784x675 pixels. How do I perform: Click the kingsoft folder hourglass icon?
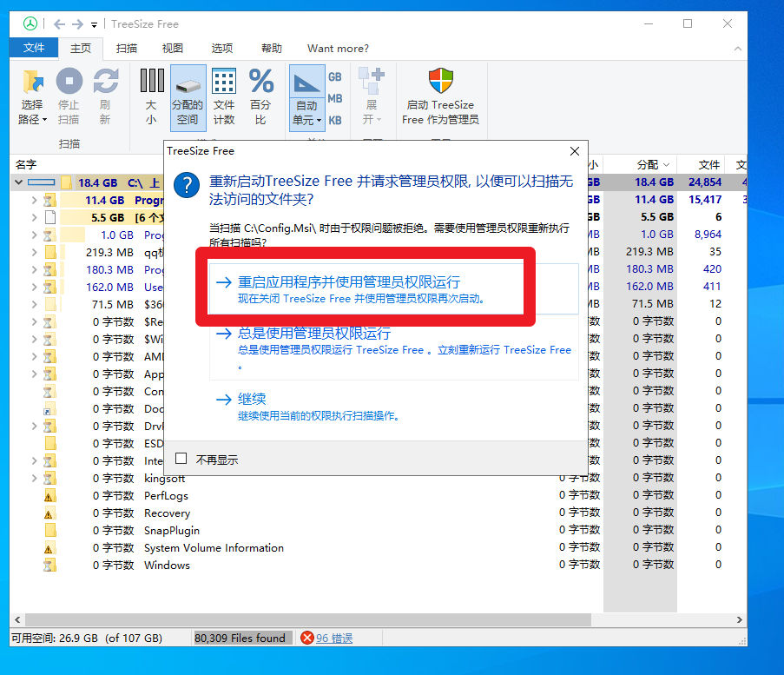coord(49,479)
